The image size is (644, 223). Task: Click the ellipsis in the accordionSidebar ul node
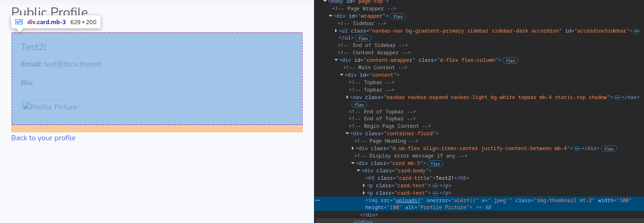(636, 31)
